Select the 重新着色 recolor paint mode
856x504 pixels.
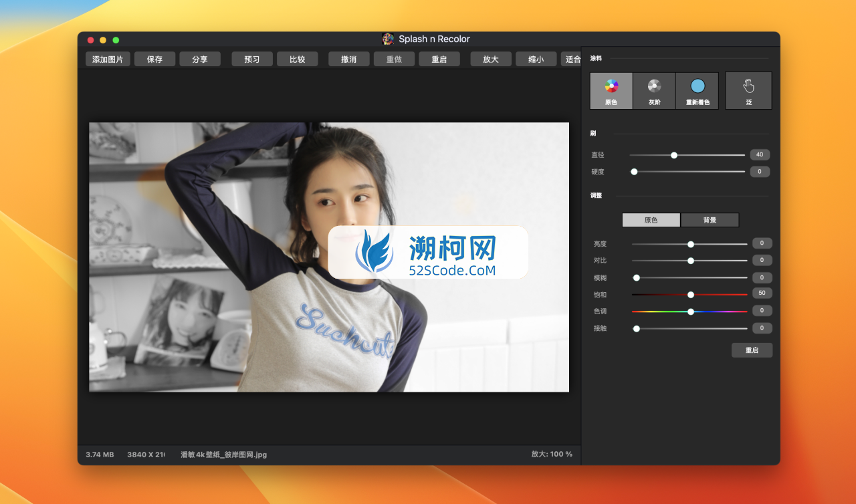[x=697, y=91]
